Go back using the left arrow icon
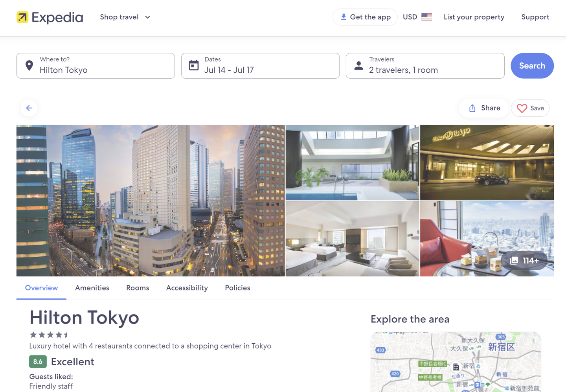 coord(29,108)
